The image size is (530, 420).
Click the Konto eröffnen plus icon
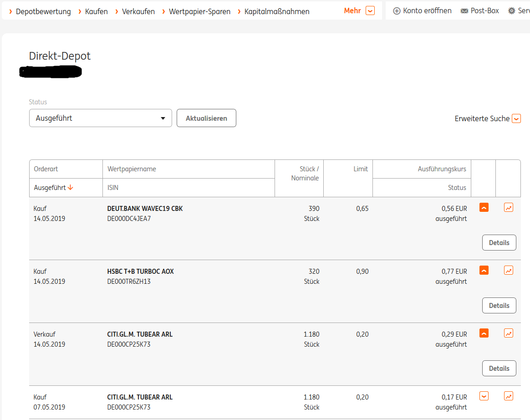(397, 11)
